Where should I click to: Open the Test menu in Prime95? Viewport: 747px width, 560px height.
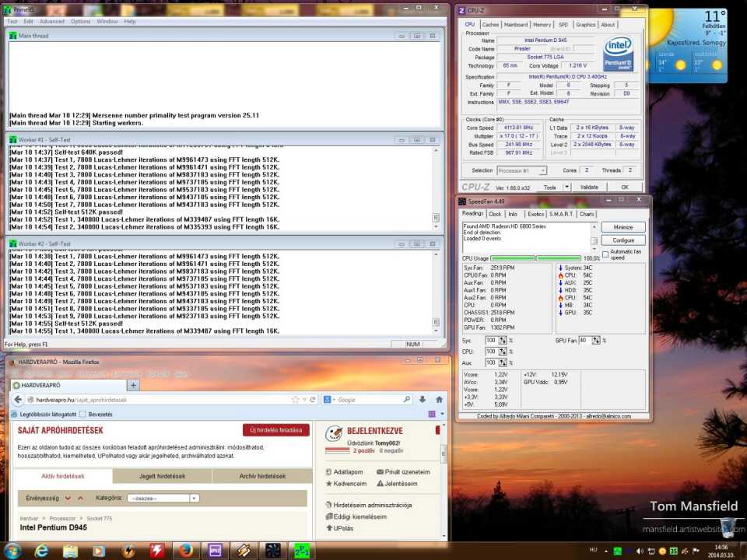tap(12, 22)
